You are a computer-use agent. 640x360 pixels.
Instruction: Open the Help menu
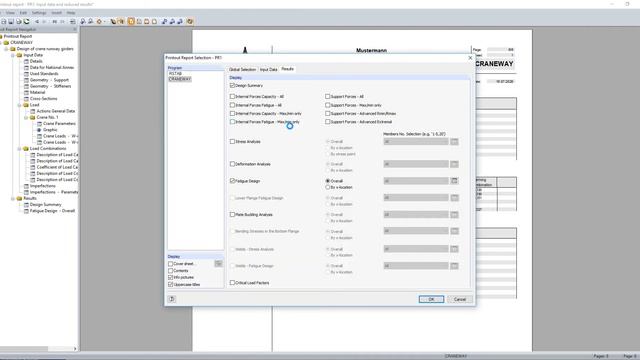click(71, 13)
